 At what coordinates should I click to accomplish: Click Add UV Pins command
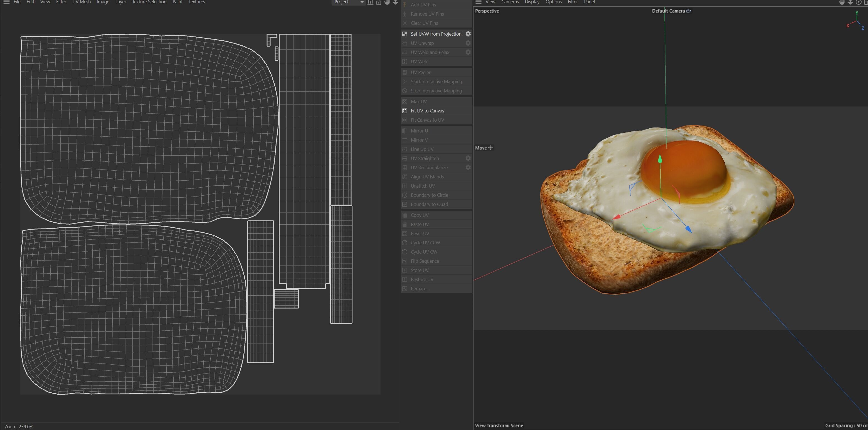pyautogui.click(x=436, y=5)
